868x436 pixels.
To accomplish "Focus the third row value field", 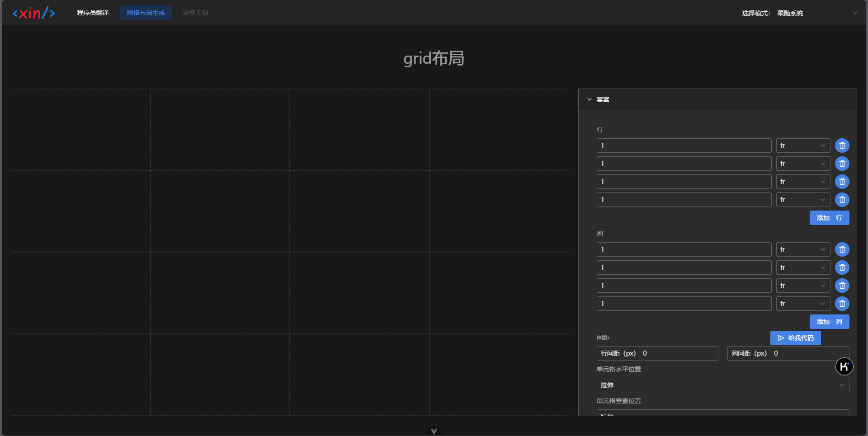I will 684,182.
